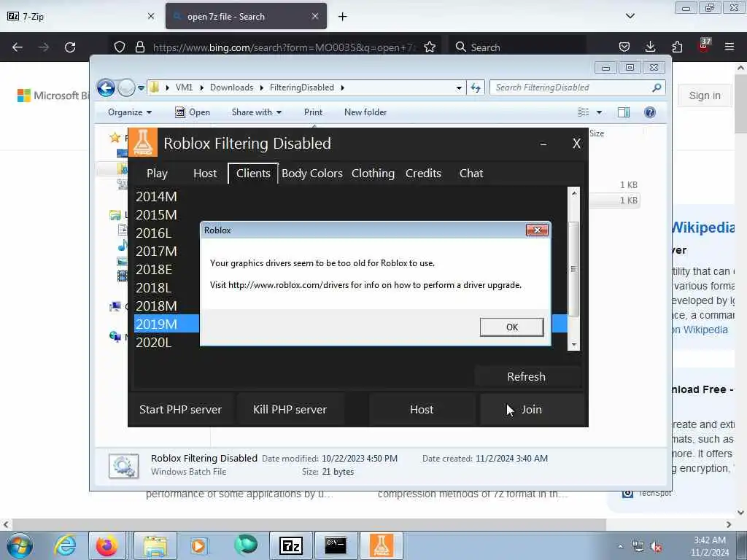The width and height of the screenshot is (747, 560).
Task: Open the Windows Start menu
Action: 20,545
